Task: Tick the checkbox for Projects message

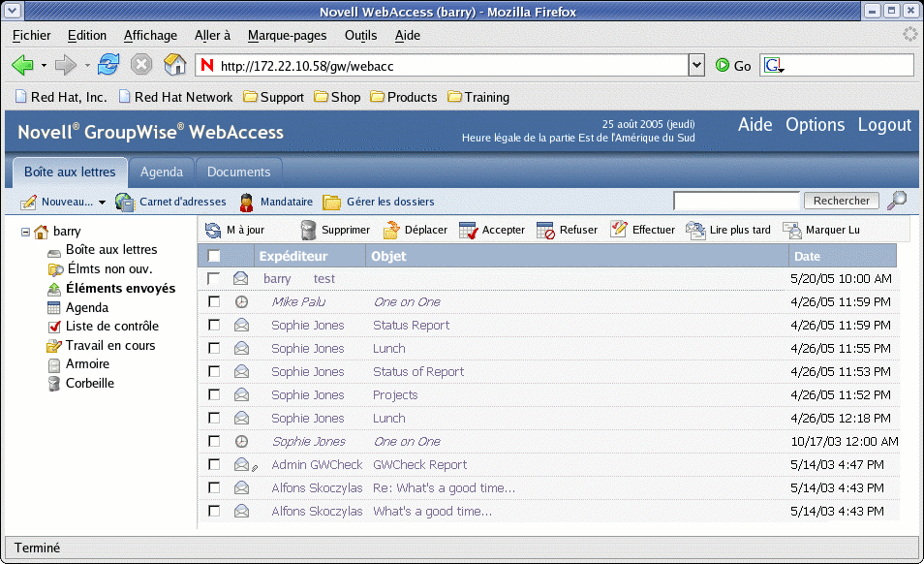Action: [214, 394]
